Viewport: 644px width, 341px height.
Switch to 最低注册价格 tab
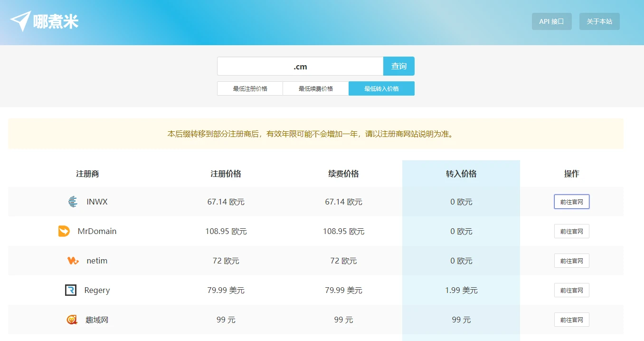point(250,88)
